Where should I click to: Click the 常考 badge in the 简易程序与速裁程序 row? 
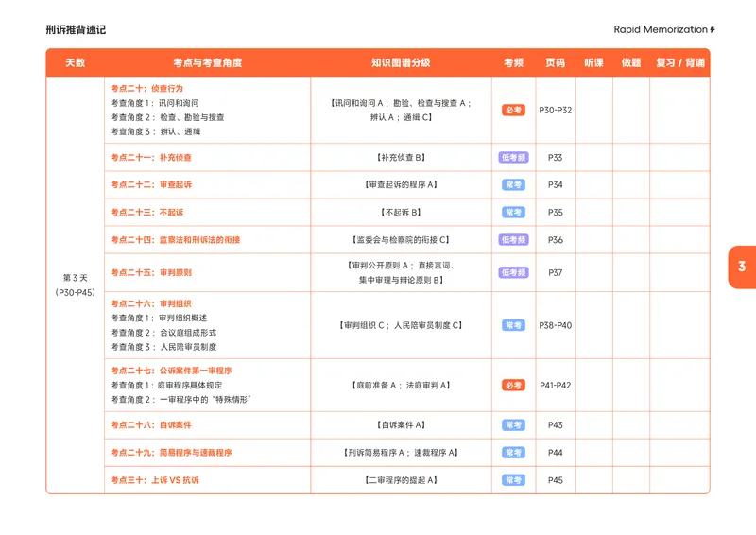[513, 453]
